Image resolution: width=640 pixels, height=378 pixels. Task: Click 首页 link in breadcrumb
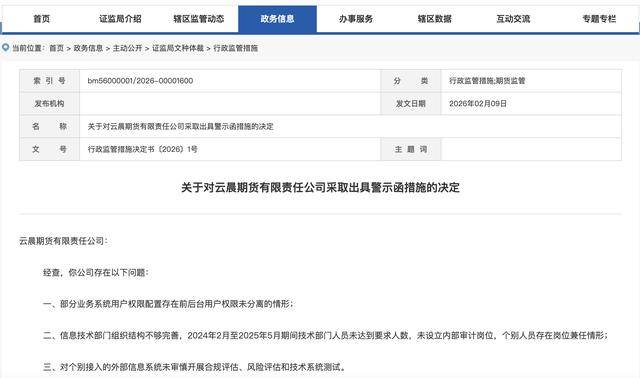[x=56, y=48]
